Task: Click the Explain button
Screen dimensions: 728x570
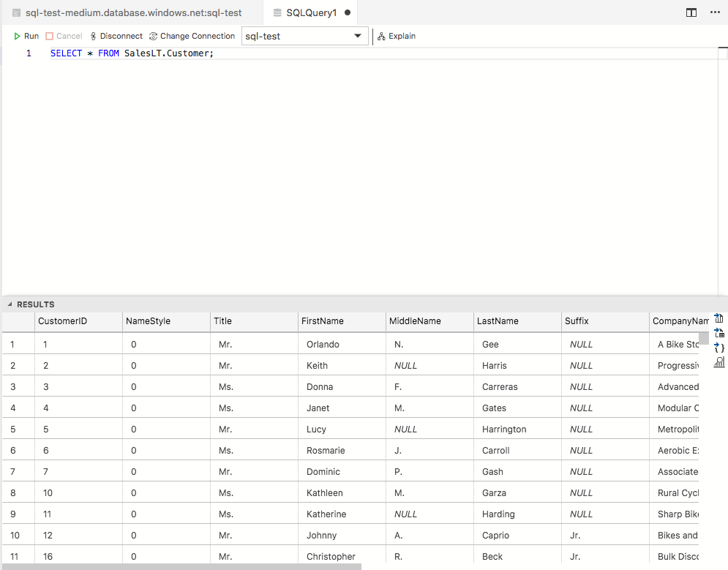Action: point(396,36)
